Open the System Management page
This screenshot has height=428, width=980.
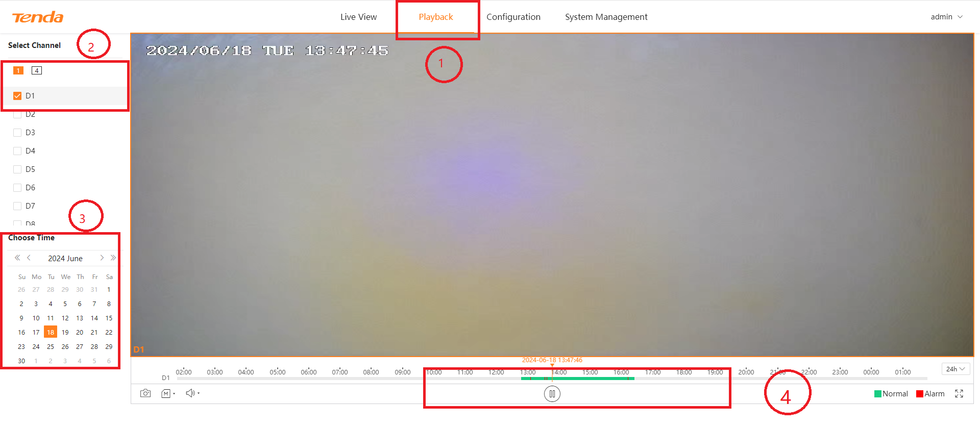point(606,17)
